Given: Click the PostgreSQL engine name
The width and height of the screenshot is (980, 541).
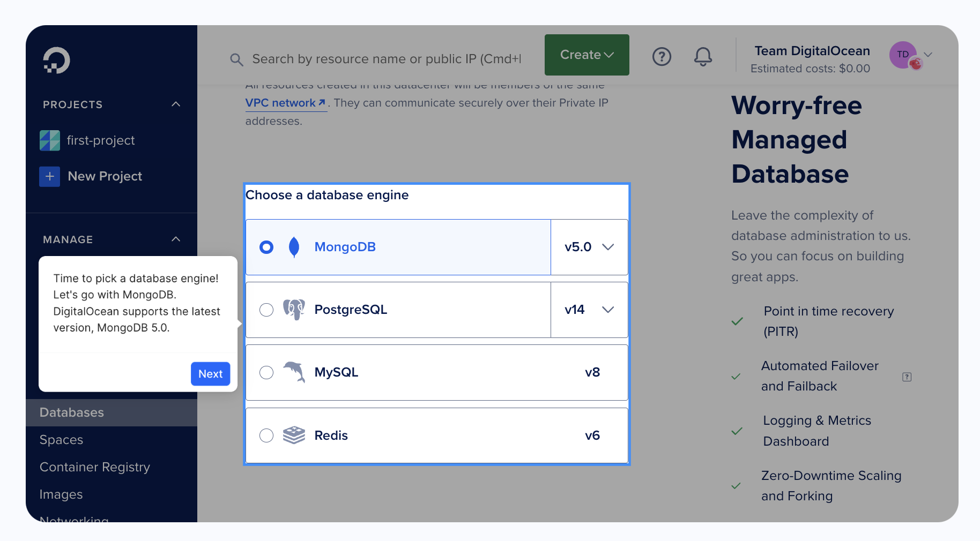Looking at the screenshot, I should (x=351, y=310).
